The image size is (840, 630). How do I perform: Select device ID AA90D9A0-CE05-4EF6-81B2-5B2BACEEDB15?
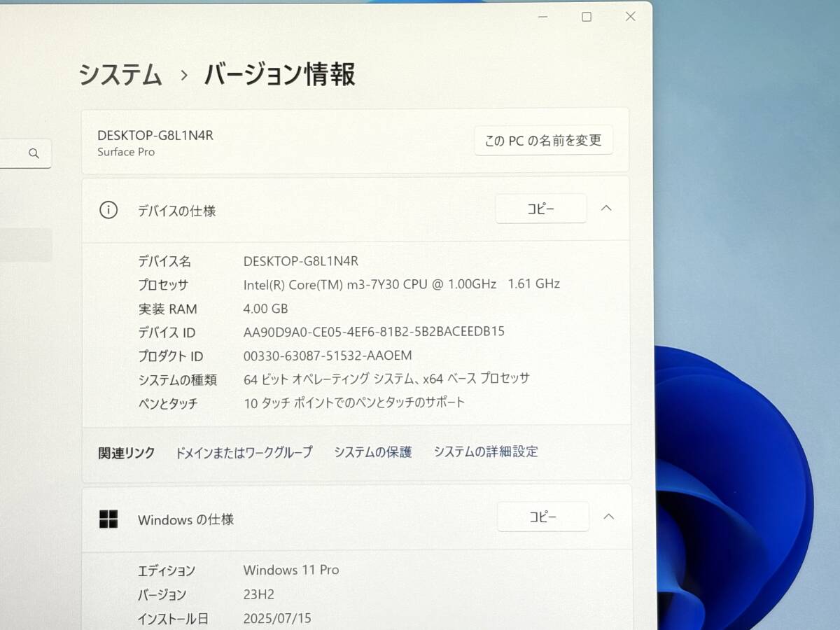click(374, 331)
